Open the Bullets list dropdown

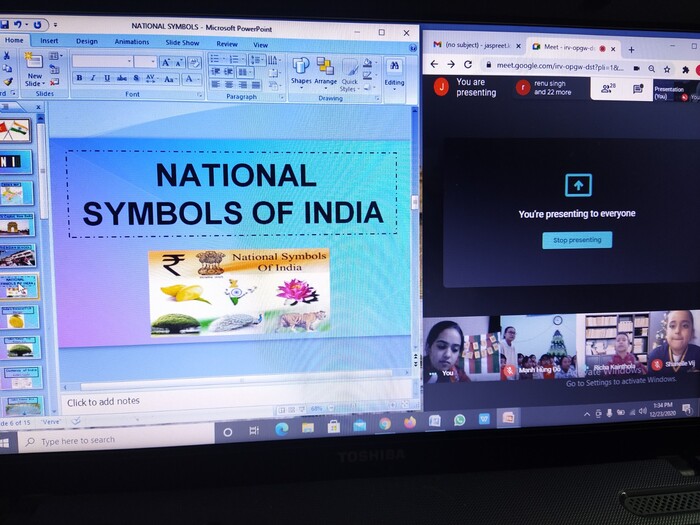(x=223, y=58)
